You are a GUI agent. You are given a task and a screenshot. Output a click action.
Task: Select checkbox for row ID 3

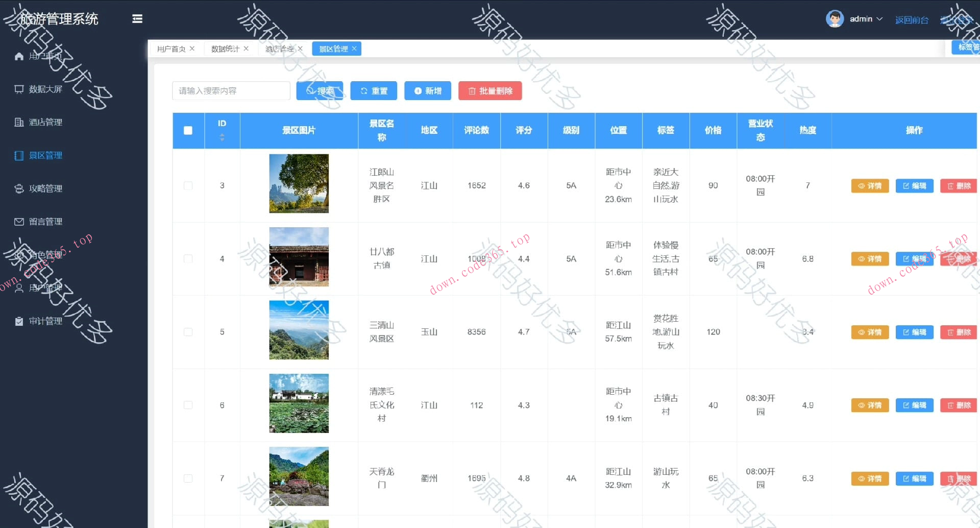[x=188, y=185]
